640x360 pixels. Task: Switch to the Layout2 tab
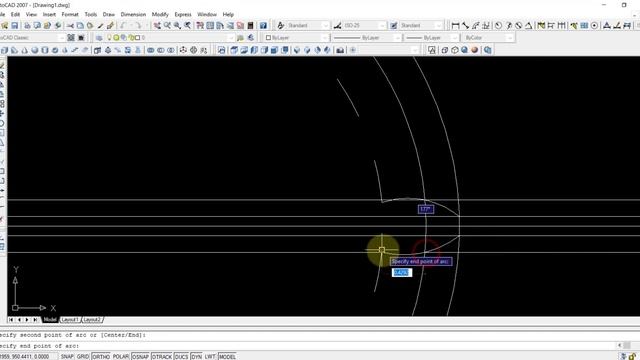pyautogui.click(x=92, y=320)
